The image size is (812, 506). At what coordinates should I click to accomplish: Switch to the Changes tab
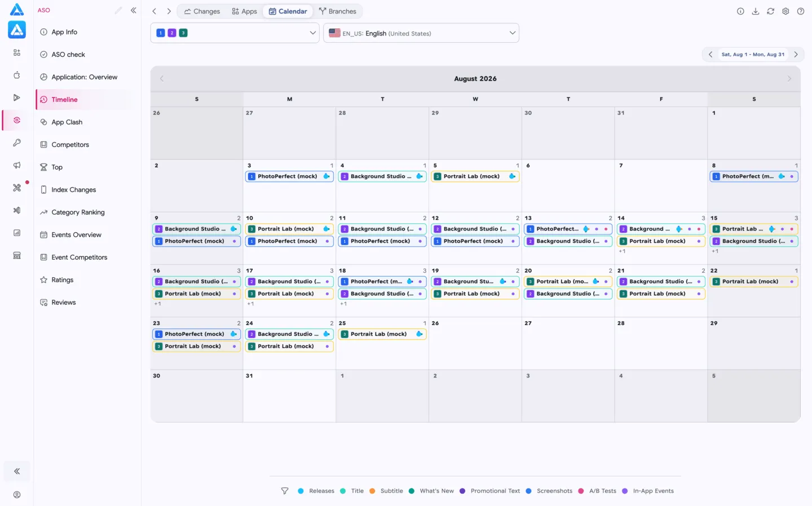point(202,11)
